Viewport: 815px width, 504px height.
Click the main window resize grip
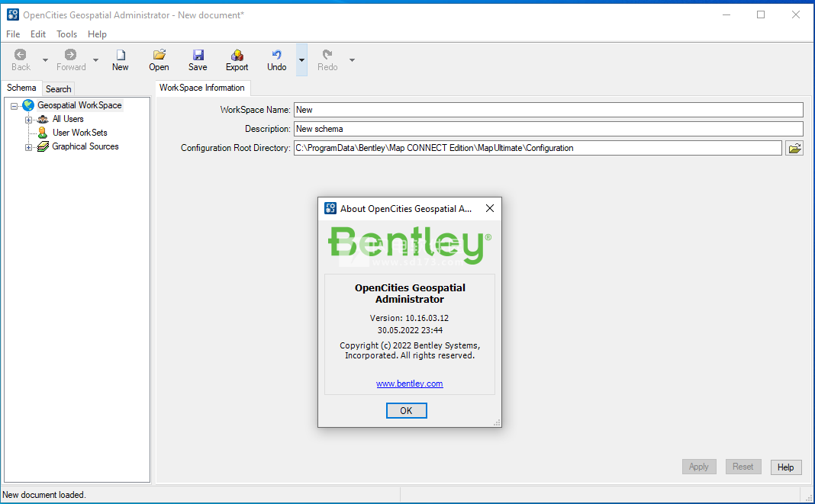[x=809, y=497]
